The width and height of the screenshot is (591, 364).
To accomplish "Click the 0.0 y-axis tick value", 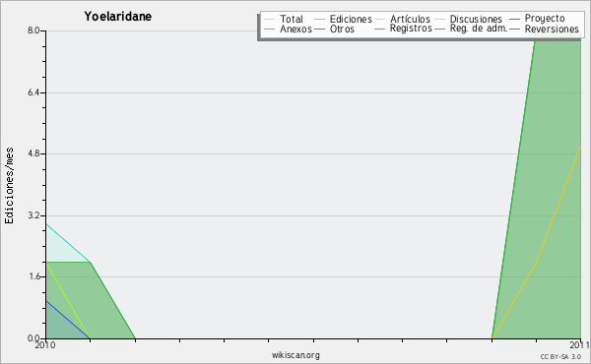I will (33, 338).
